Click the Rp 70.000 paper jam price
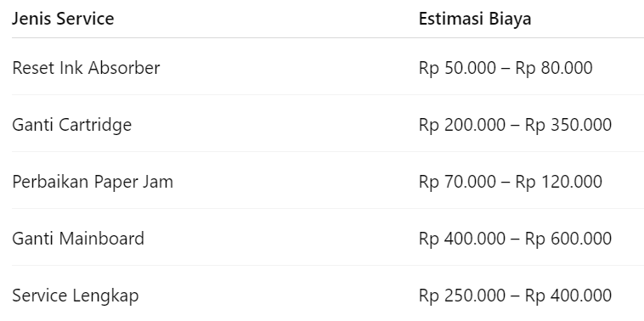This screenshot has width=644, height=321. (x=457, y=182)
